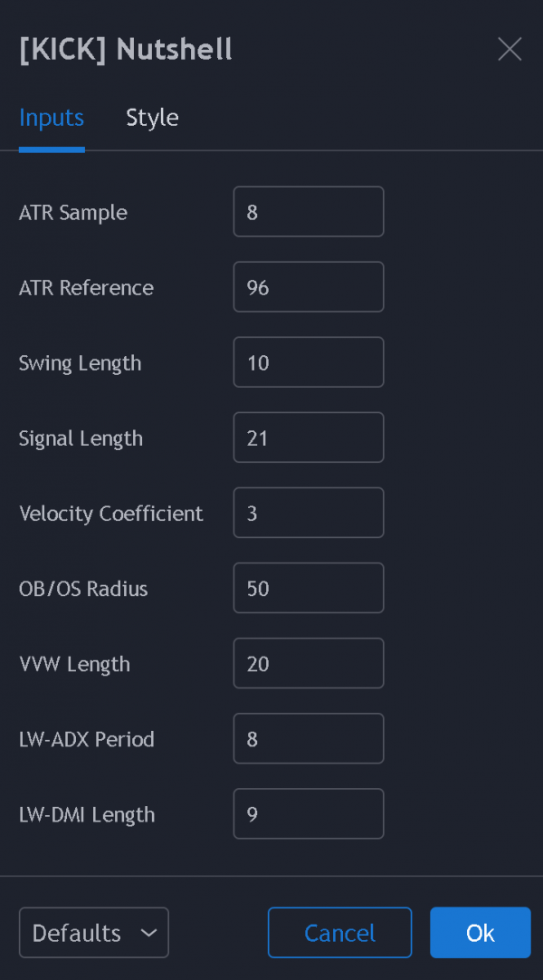Click the [KICK] Nutshell dialog title
543x980 pixels.
(x=126, y=50)
